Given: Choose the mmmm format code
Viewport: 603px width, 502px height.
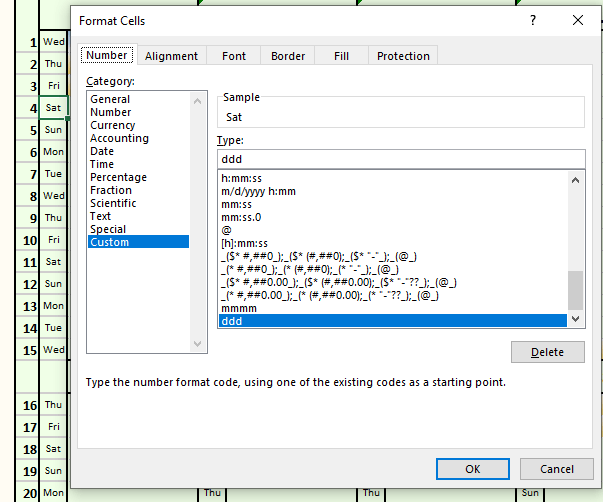Looking at the screenshot, I should (x=393, y=309).
